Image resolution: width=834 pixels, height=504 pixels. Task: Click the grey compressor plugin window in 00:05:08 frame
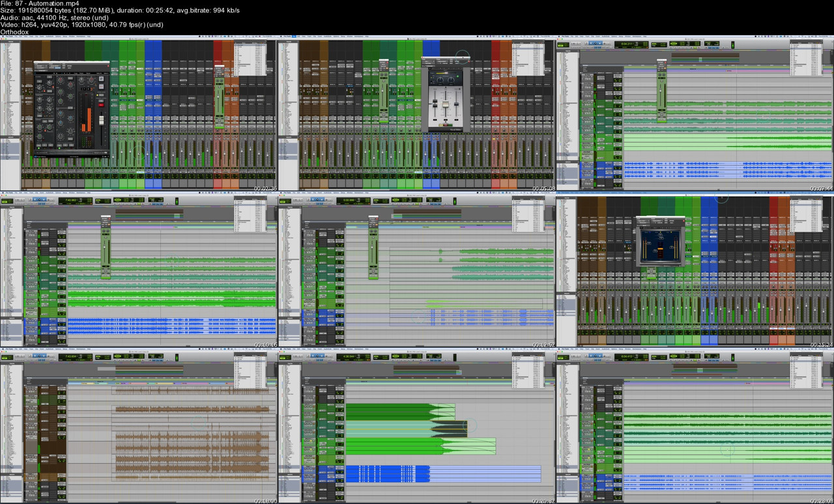coord(446,94)
